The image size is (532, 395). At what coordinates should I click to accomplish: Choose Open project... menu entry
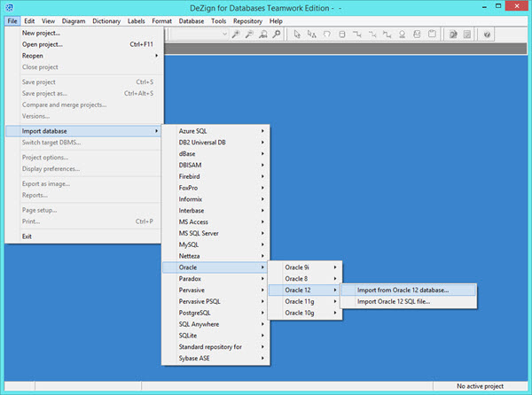[83, 44]
